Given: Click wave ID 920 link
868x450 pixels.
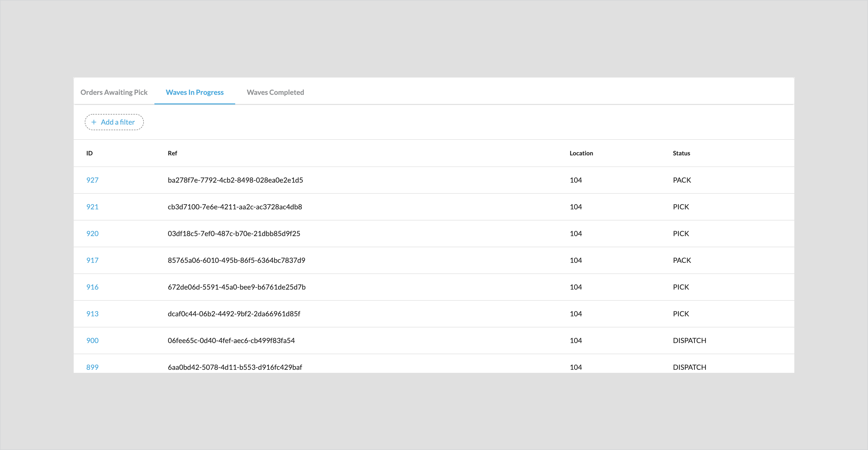Looking at the screenshot, I should click(x=92, y=234).
